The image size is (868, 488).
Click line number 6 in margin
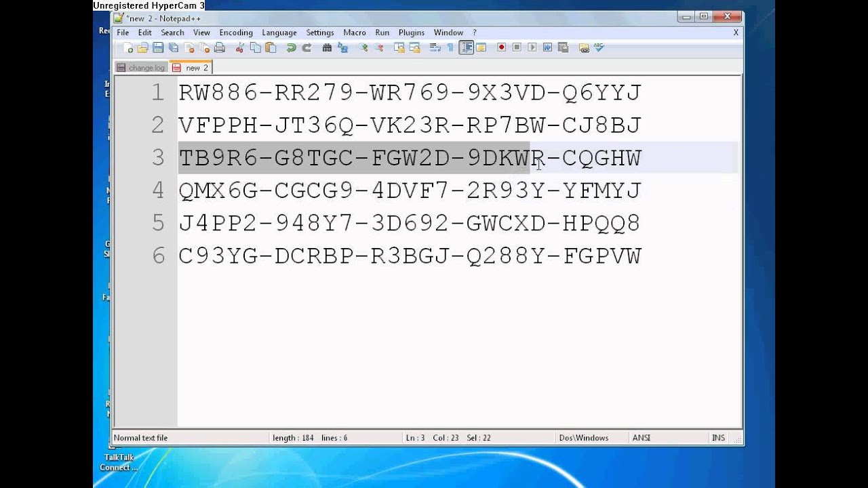158,256
